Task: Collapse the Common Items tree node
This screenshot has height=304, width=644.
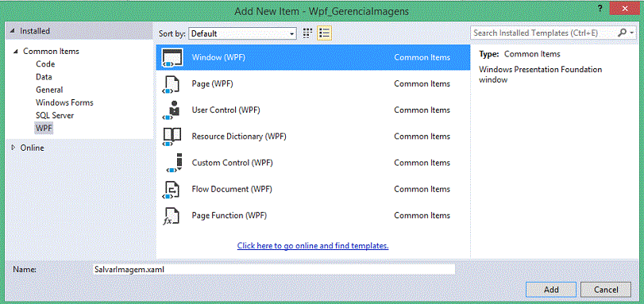Action: (x=16, y=52)
